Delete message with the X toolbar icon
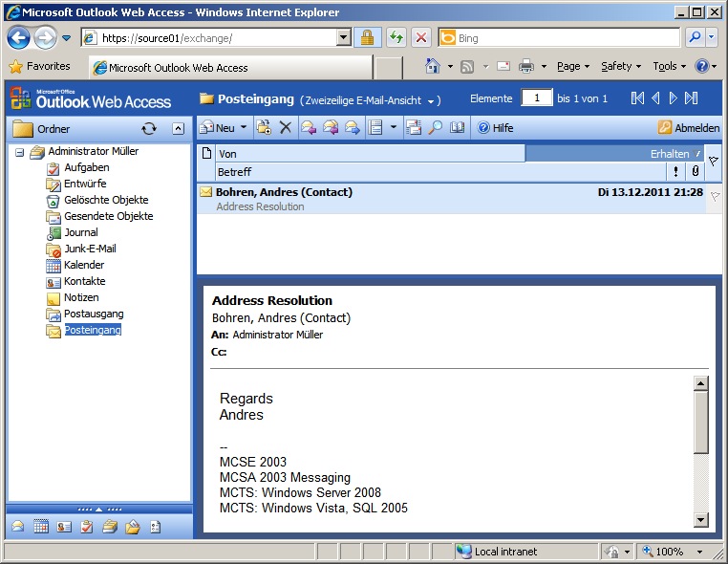 [286, 128]
